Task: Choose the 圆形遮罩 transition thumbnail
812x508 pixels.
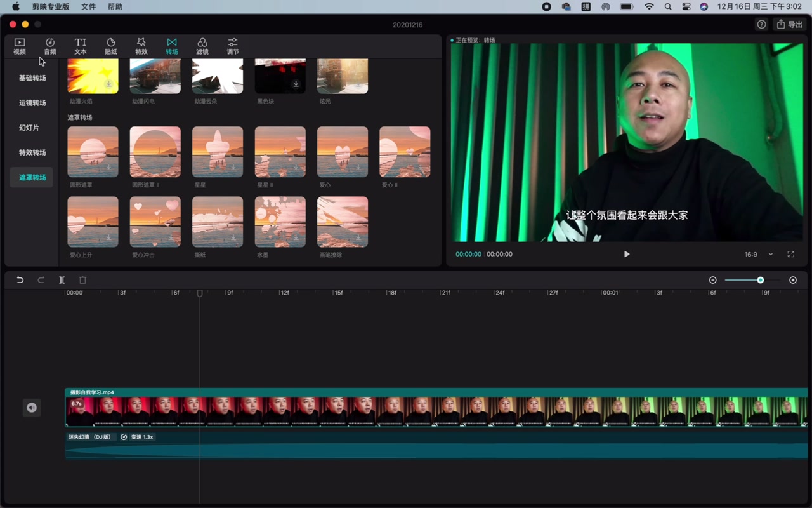Action: pos(93,152)
